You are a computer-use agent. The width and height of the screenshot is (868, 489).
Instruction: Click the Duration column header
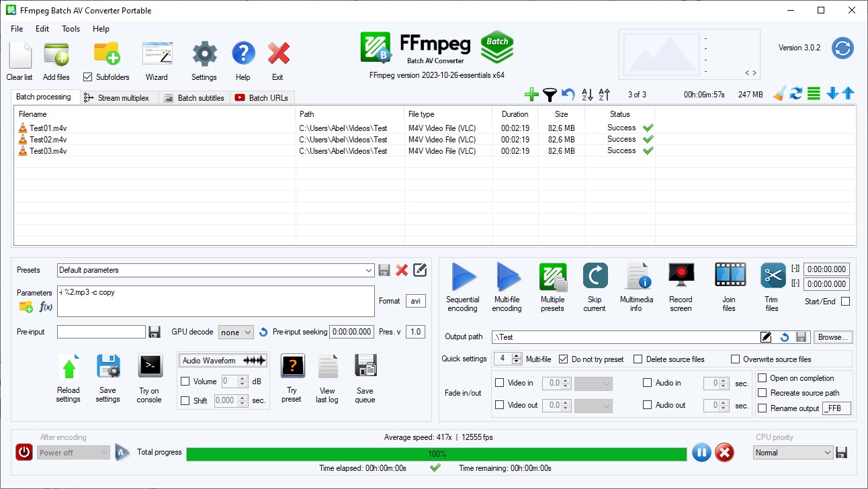515,114
